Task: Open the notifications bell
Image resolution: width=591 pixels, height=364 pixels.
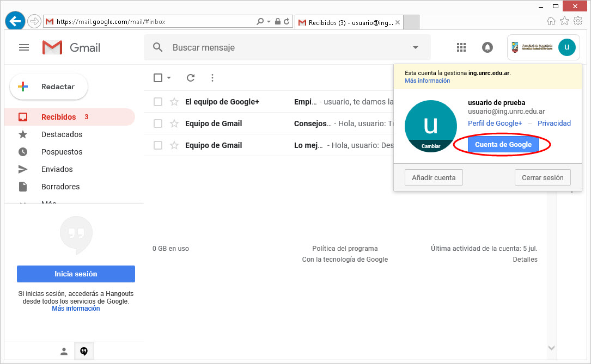Action: [487, 47]
